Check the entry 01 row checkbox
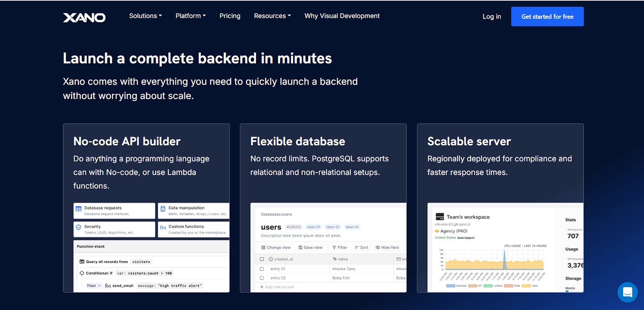The image size is (644, 310). [x=262, y=269]
